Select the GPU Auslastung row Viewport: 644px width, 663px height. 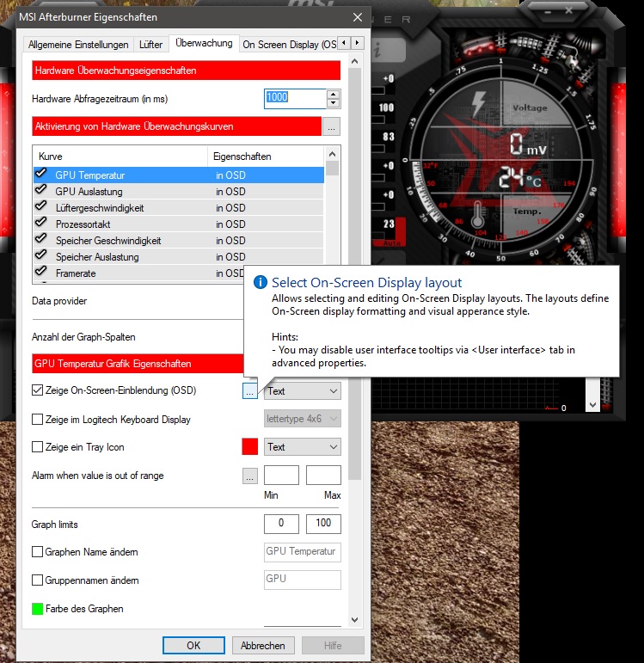[x=179, y=192]
